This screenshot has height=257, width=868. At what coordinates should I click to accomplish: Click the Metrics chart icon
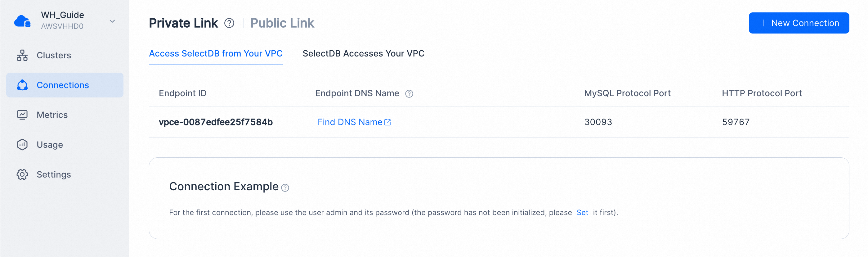coord(22,115)
